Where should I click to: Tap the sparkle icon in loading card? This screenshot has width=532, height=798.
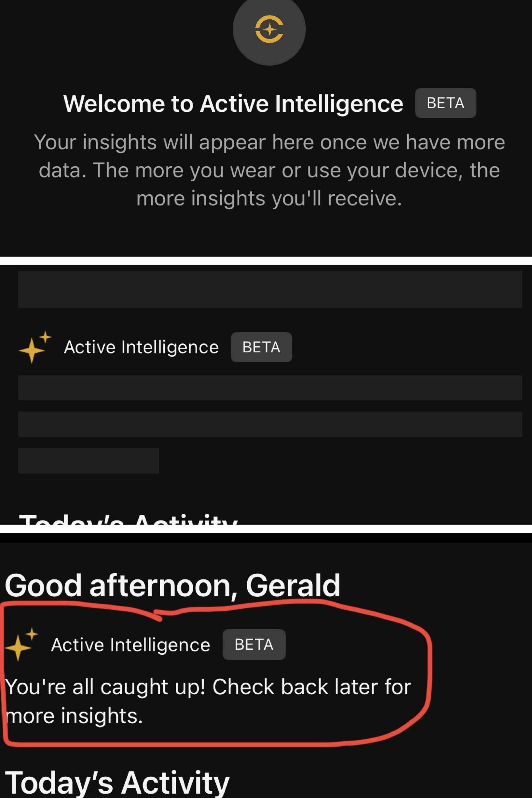point(35,347)
